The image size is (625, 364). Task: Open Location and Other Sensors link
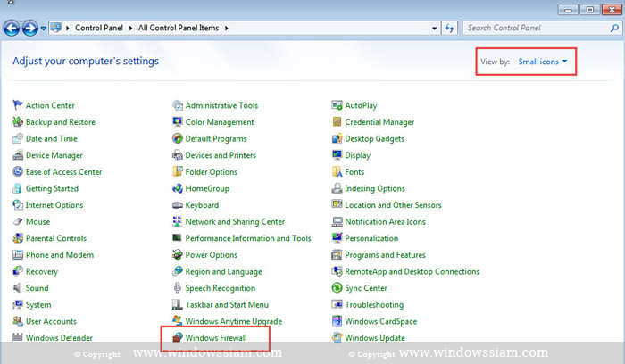point(393,205)
